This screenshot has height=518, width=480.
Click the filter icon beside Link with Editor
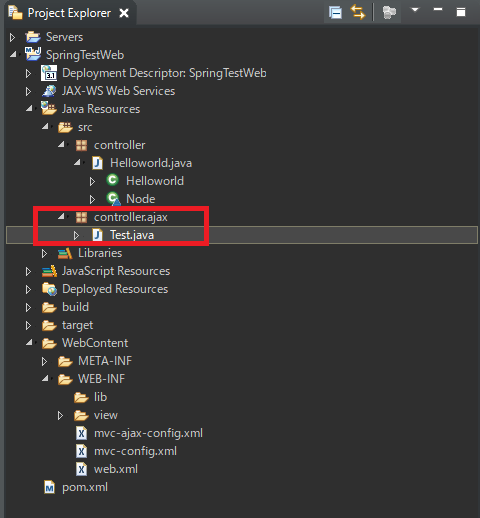pos(389,13)
